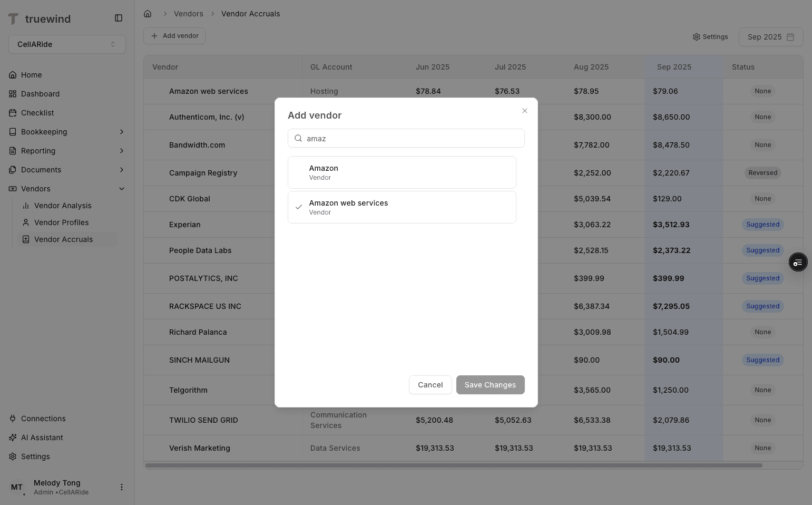812x505 pixels.
Task: Click Cancel in Add vendor dialog
Action: 431,385
